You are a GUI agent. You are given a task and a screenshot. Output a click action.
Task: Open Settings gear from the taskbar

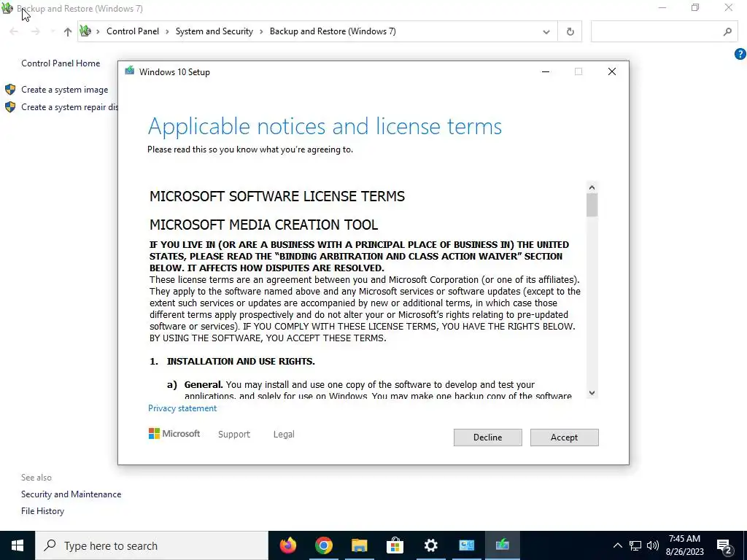click(430, 545)
